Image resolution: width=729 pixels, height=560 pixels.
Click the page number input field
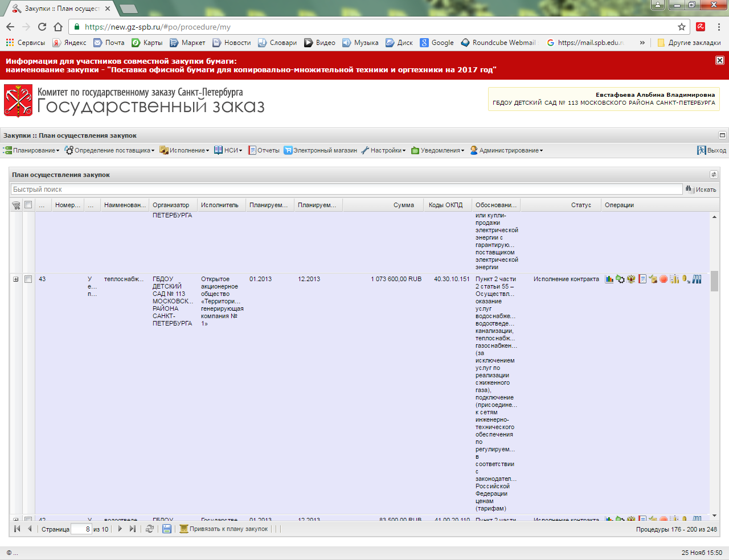pos(81,529)
